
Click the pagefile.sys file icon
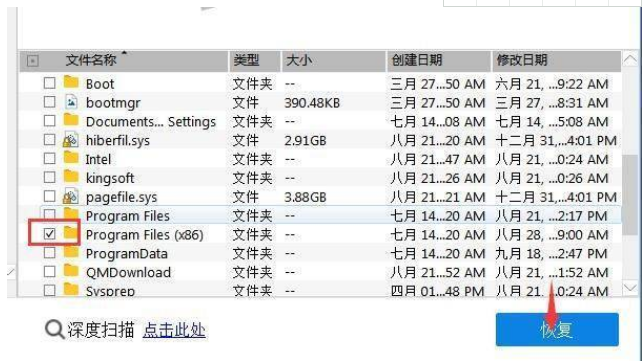click(x=70, y=196)
